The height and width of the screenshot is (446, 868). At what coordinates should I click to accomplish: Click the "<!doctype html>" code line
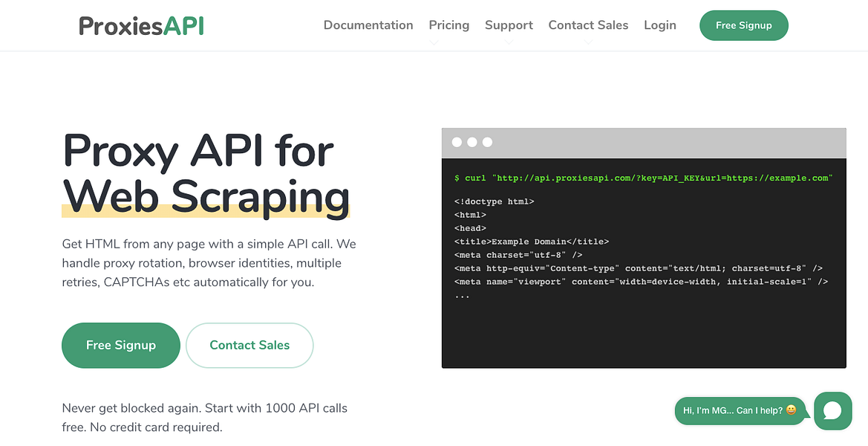tap(495, 201)
